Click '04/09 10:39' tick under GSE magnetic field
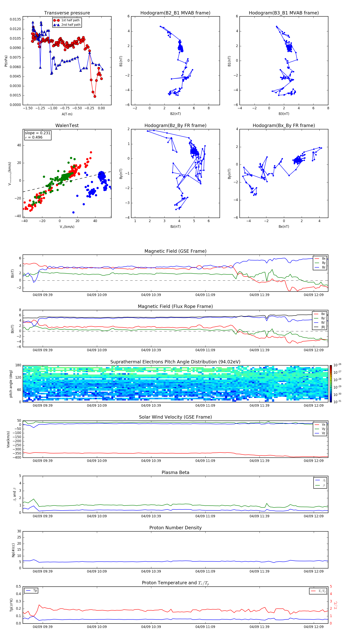The height and width of the screenshot is (644, 351). [x=151, y=295]
